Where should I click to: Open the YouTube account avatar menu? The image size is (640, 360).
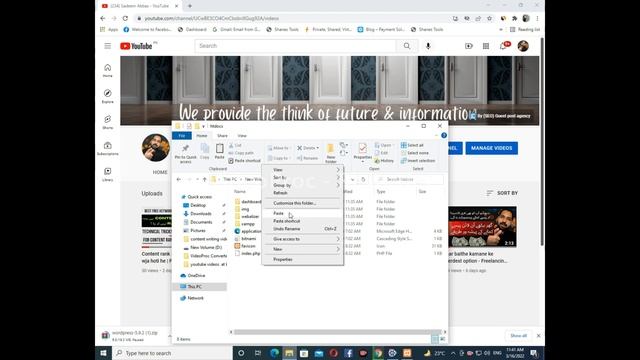pyautogui.click(x=523, y=46)
